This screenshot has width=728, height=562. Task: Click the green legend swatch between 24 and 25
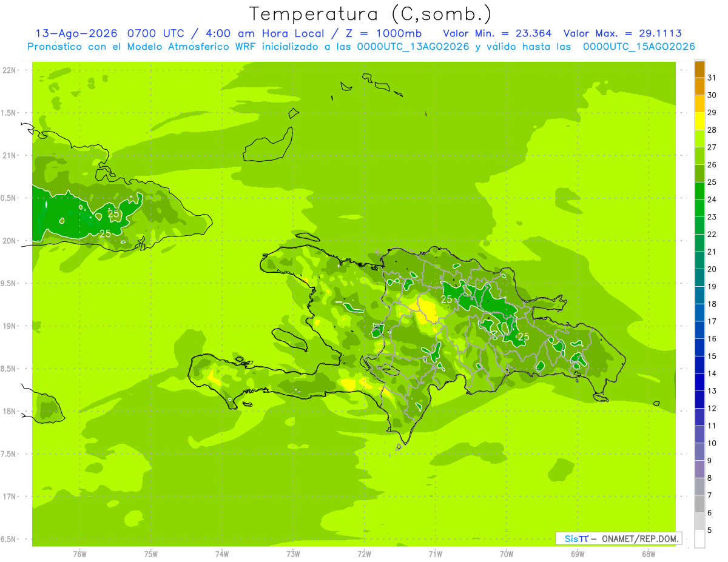click(x=699, y=191)
